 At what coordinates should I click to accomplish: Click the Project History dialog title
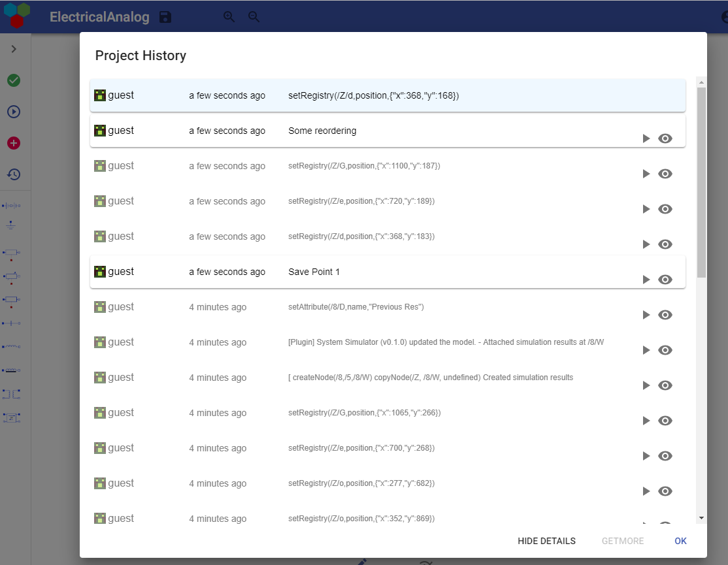tap(141, 56)
